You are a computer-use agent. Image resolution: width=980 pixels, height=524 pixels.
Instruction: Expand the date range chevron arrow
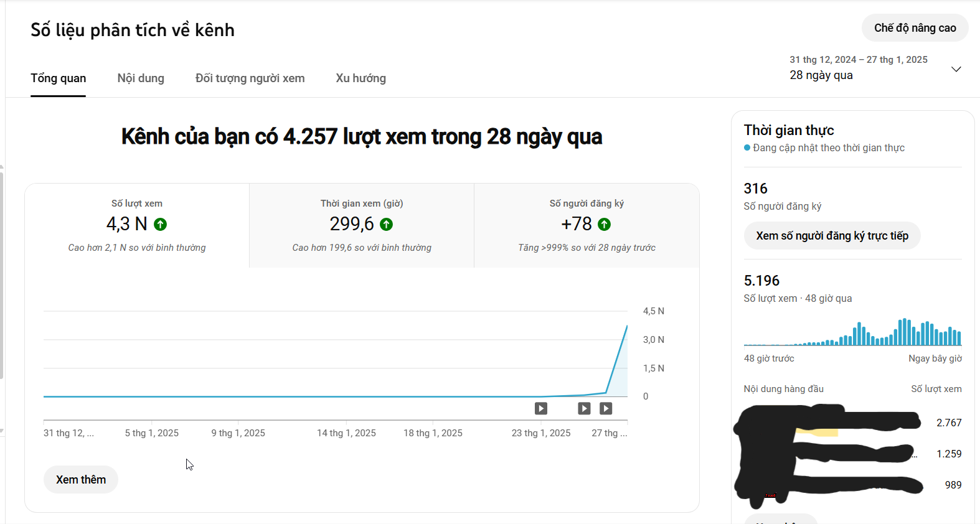pyautogui.click(x=956, y=69)
